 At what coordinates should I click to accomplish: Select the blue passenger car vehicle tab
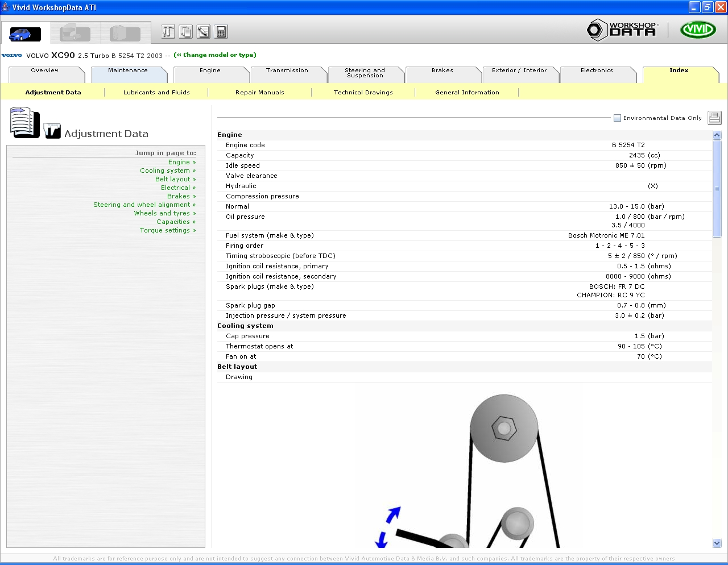[x=26, y=33]
